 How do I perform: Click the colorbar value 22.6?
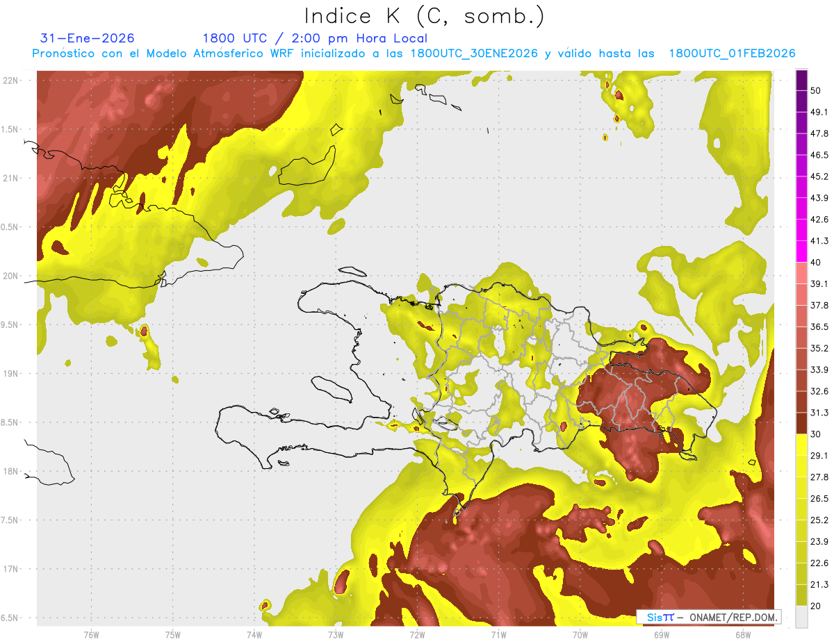tap(819, 563)
